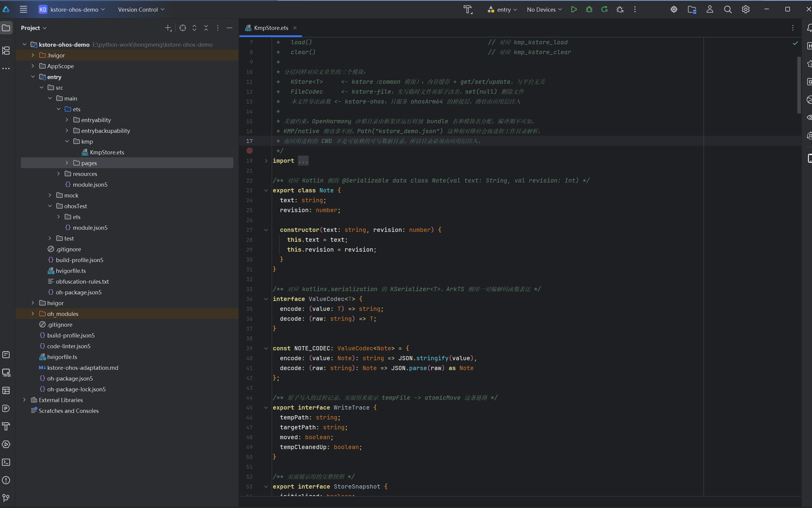Expand folded import block on line 19
812x508 pixels.
point(266,161)
